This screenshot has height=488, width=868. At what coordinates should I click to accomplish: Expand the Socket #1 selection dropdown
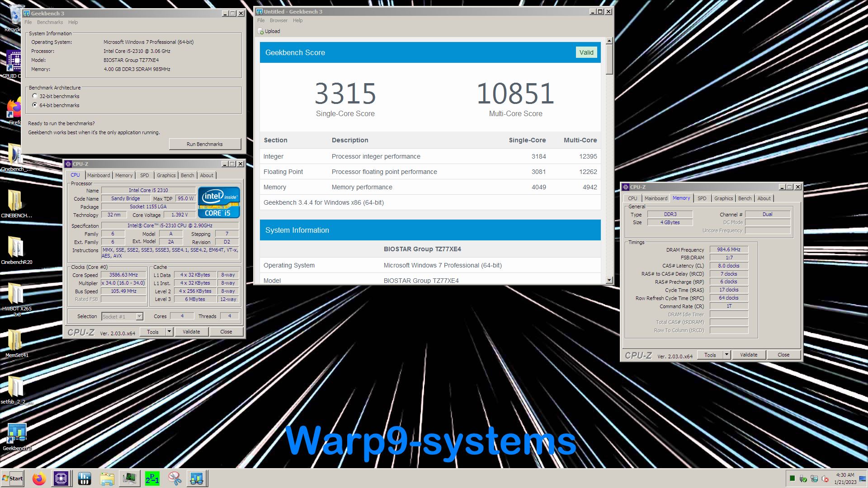tap(139, 317)
